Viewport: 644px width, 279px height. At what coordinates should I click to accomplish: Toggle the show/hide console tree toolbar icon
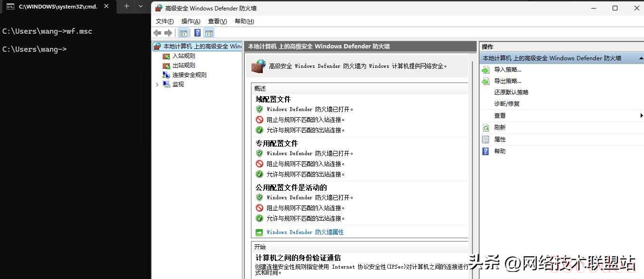(x=183, y=33)
